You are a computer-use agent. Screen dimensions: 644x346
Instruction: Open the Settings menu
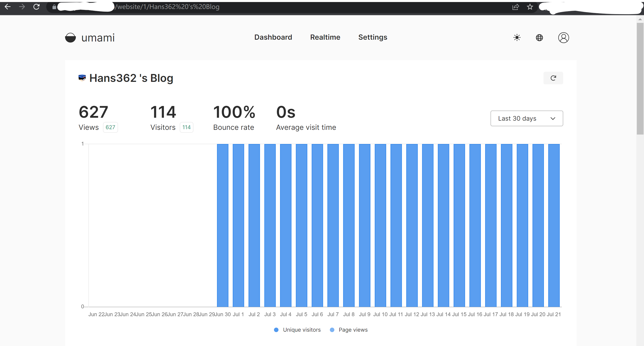[x=372, y=37]
